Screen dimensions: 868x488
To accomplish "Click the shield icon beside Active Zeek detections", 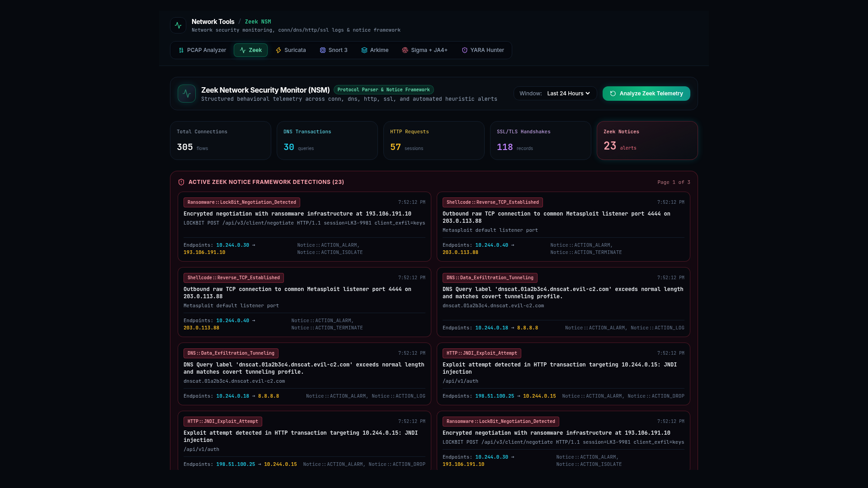I will (181, 182).
